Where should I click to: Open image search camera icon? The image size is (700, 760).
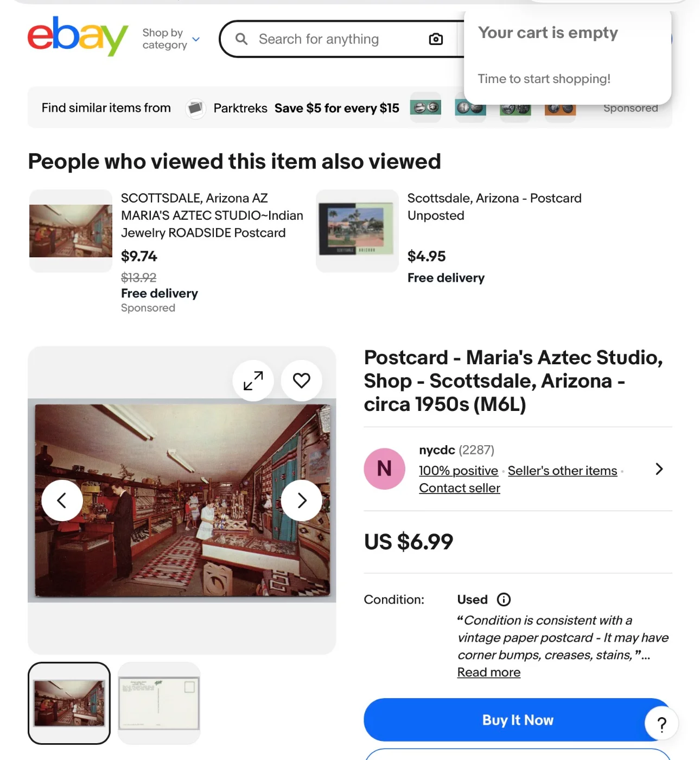tap(436, 39)
